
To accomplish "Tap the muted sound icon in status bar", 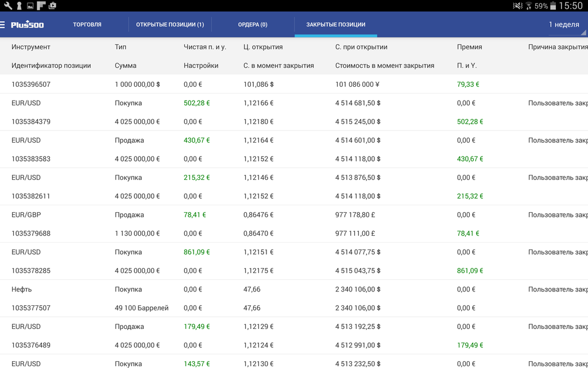I will click(x=517, y=6).
